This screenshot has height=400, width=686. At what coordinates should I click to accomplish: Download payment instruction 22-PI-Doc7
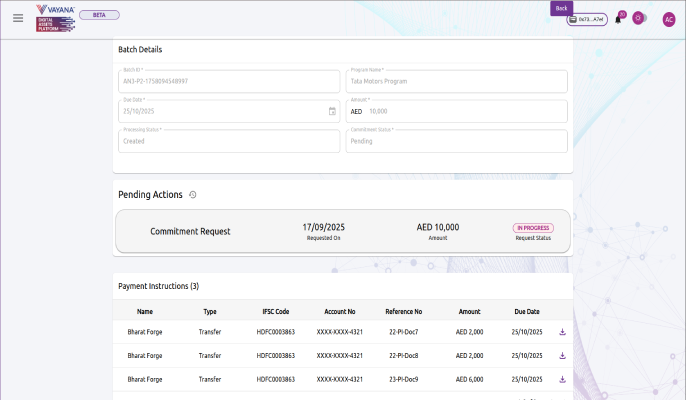coord(562,331)
